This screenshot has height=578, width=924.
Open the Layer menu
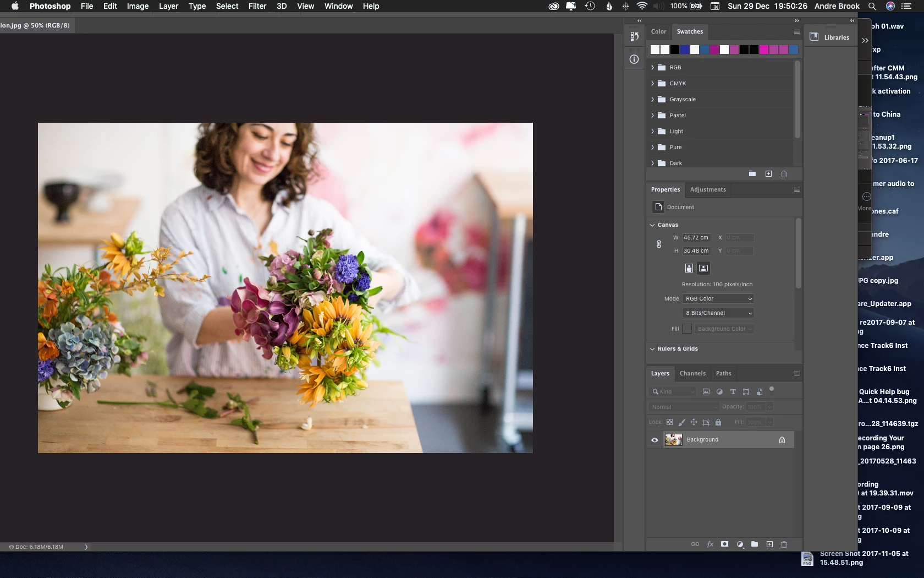pyautogui.click(x=168, y=6)
